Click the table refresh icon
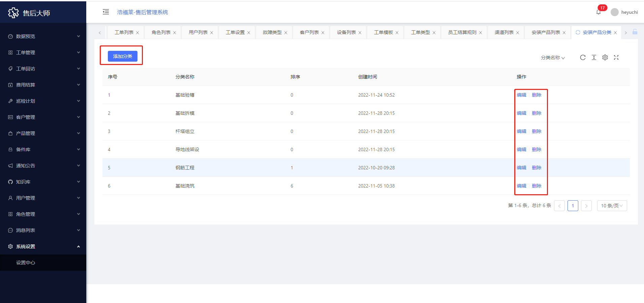Viewport: 644px width, 303px height. point(583,58)
